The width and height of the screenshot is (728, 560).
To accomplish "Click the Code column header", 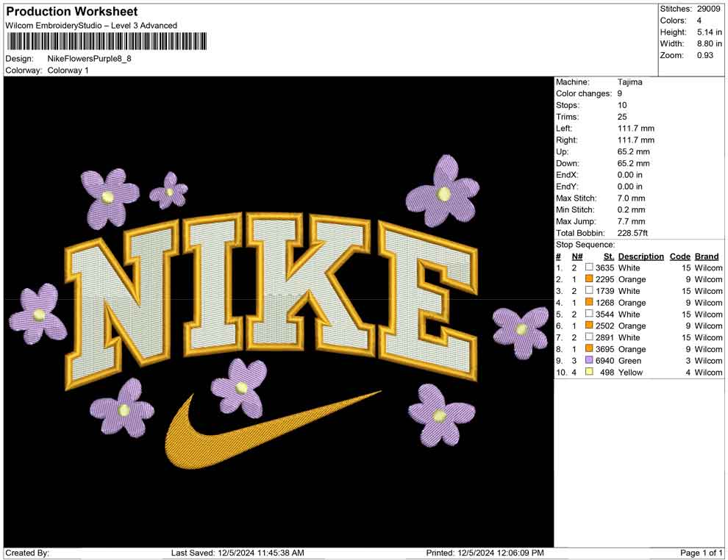I will click(680, 256).
